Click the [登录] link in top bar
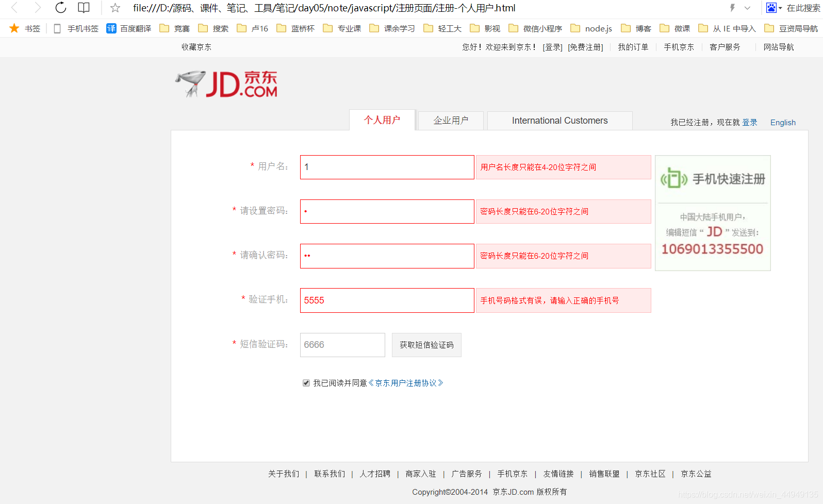Image resolution: width=823 pixels, height=504 pixels. coord(552,47)
